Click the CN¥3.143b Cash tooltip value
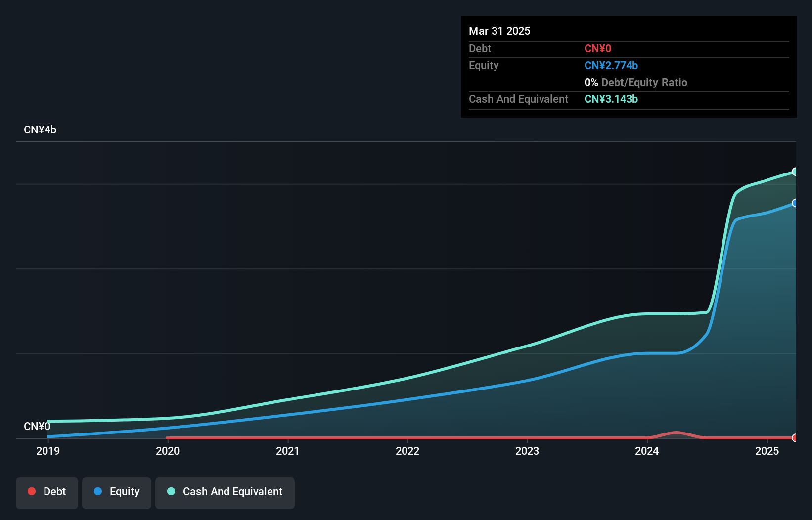The width and height of the screenshot is (812, 520). 611,99
